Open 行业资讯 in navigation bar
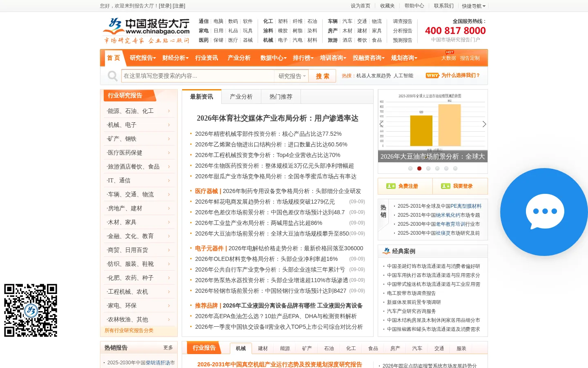 pyautogui.click(x=207, y=58)
